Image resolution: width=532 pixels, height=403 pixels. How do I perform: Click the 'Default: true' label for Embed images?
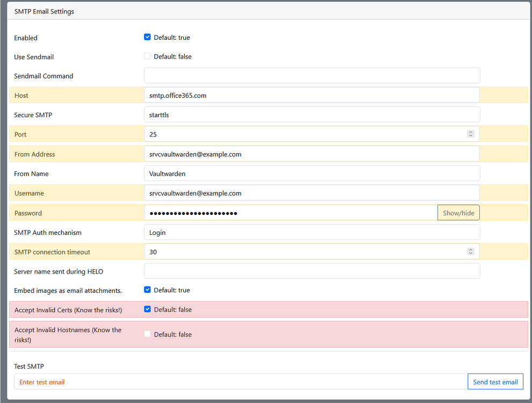point(171,290)
